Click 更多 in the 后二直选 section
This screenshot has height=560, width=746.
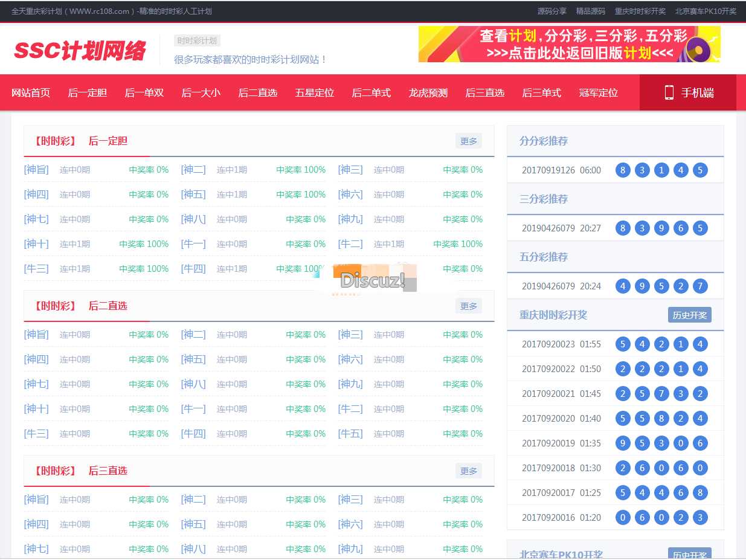point(469,306)
